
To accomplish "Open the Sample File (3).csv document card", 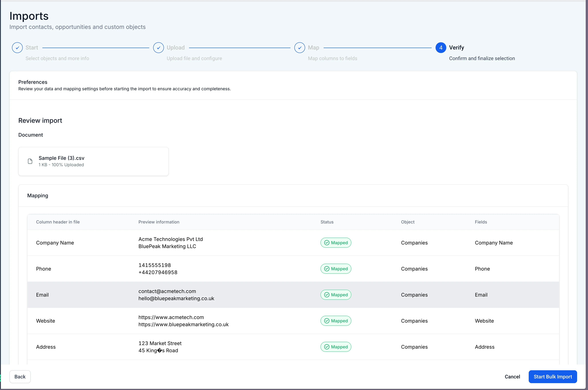I will click(x=93, y=161).
